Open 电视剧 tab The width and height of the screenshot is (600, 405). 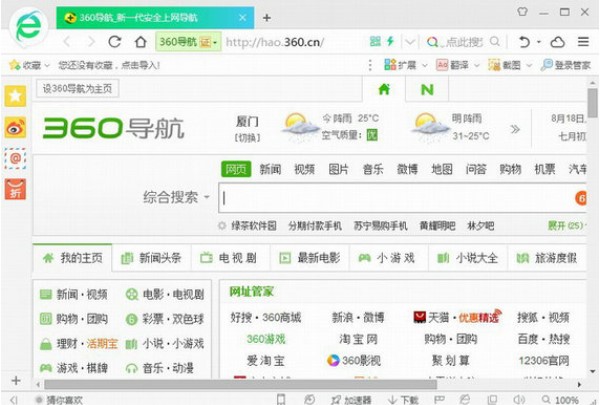coord(230,258)
